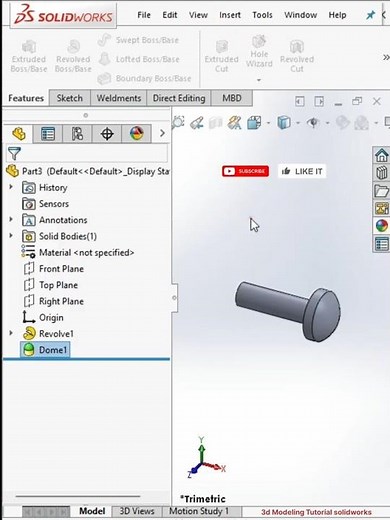Open Custom Properties icon in task pane
The height and width of the screenshot is (520, 390).
coord(382,244)
